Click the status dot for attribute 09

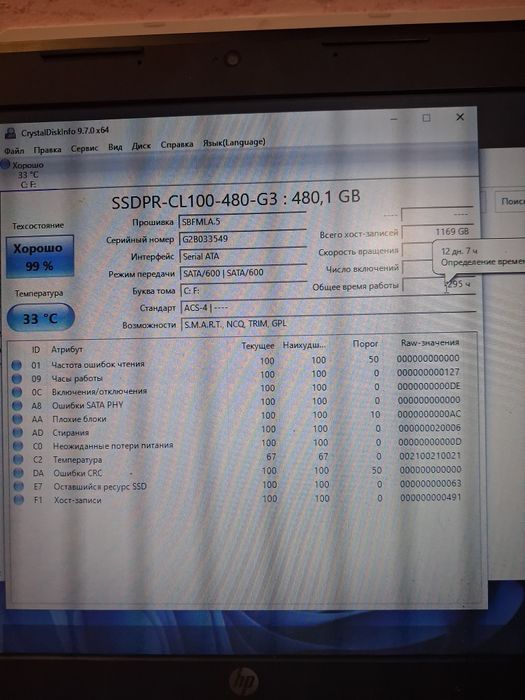coord(17,379)
